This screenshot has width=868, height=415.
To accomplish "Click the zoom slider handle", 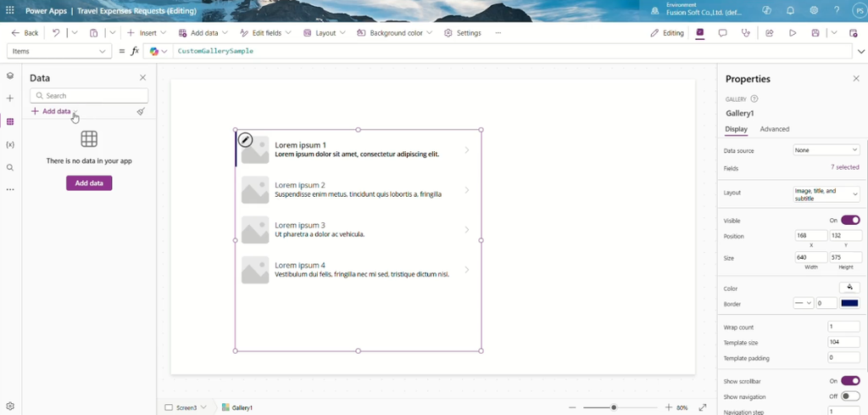I will pyautogui.click(x=614, y=407).
